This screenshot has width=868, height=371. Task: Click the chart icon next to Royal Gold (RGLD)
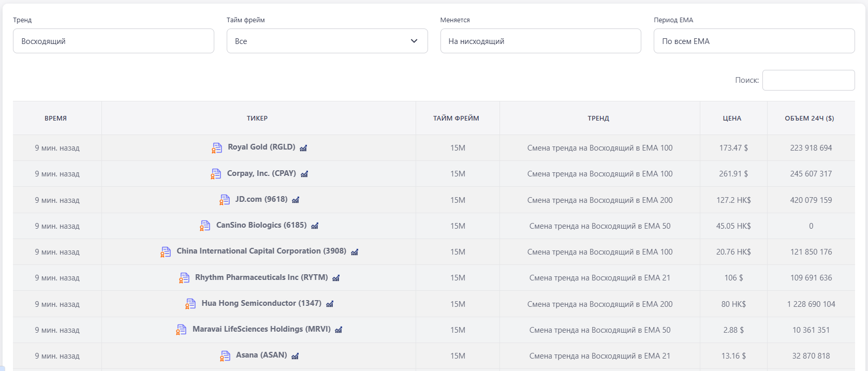[x=303, y=148]
